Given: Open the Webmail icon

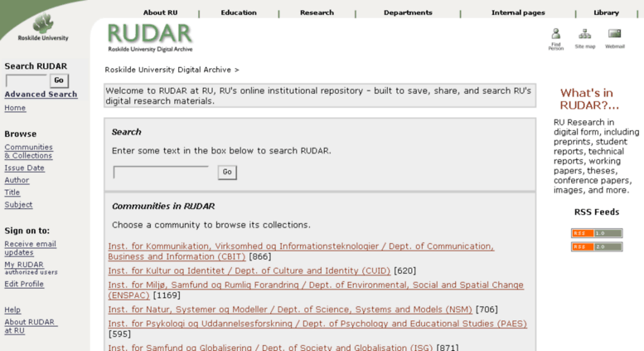Looking at the screenshot, I should (x=614, y=39).
